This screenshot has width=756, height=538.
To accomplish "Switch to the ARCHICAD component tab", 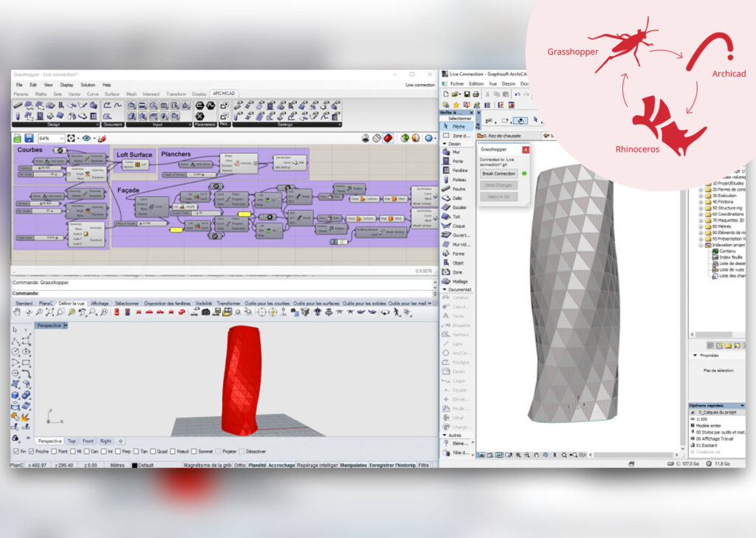I will pos(224,94).
